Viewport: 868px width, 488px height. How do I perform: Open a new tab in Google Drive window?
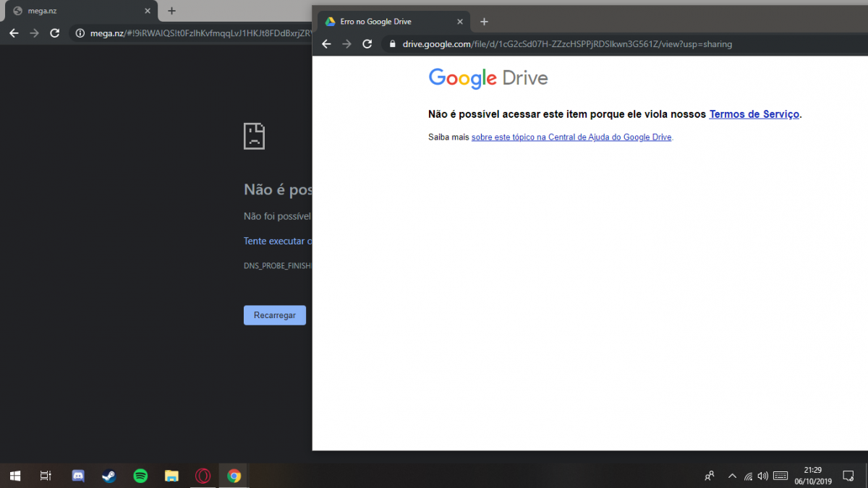(484, 22)
